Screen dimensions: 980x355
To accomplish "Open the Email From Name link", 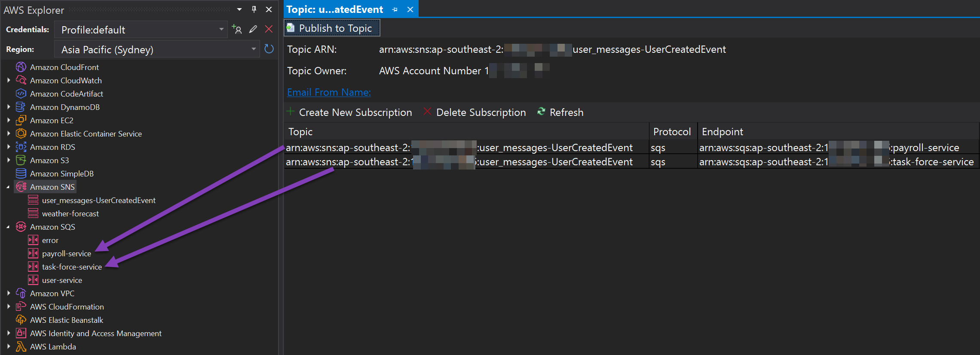I will coord(329,92).
